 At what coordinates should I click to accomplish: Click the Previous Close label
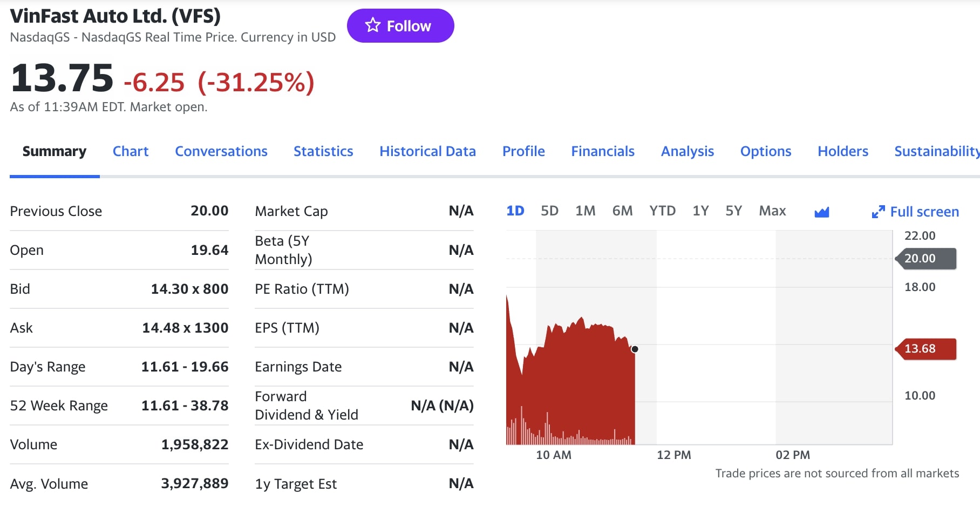(56, 211)
